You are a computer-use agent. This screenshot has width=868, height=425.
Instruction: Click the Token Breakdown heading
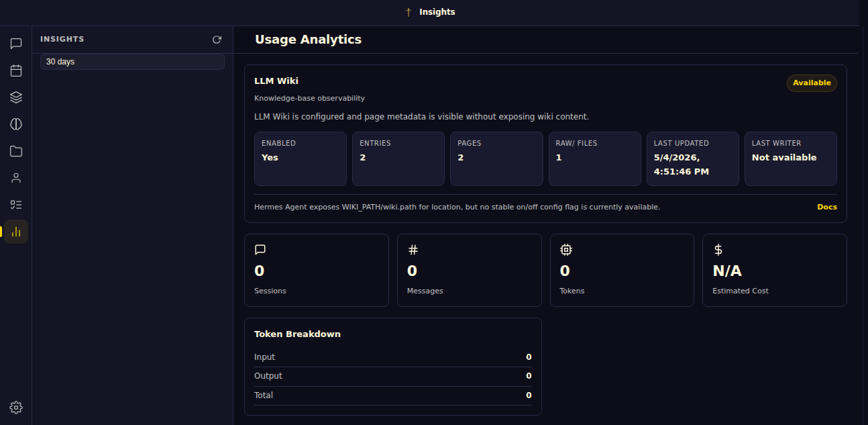click(297, 334)
